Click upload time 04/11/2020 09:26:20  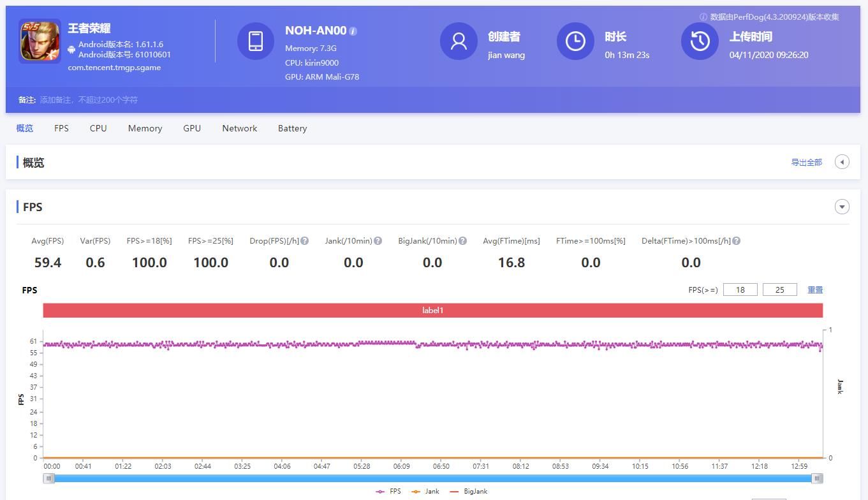[x=769, y=55]
